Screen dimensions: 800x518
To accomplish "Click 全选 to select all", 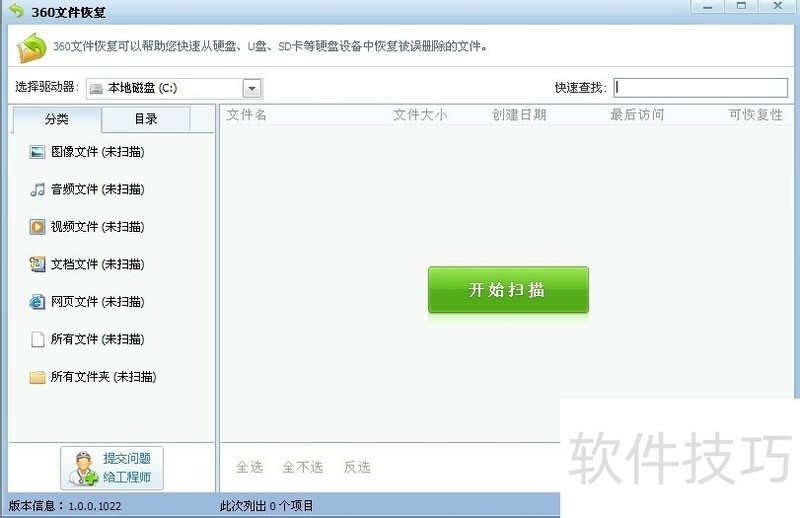I will pos(249,467).
